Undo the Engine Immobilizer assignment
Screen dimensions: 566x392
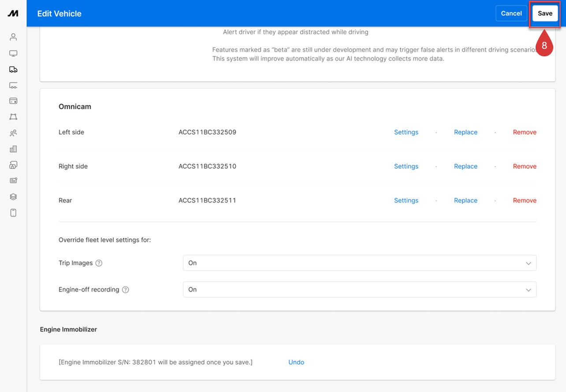click(296, 362)
